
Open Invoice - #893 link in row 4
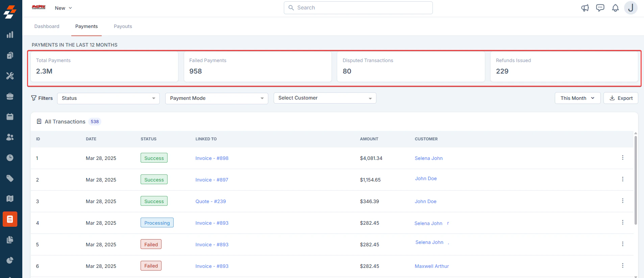212,223
